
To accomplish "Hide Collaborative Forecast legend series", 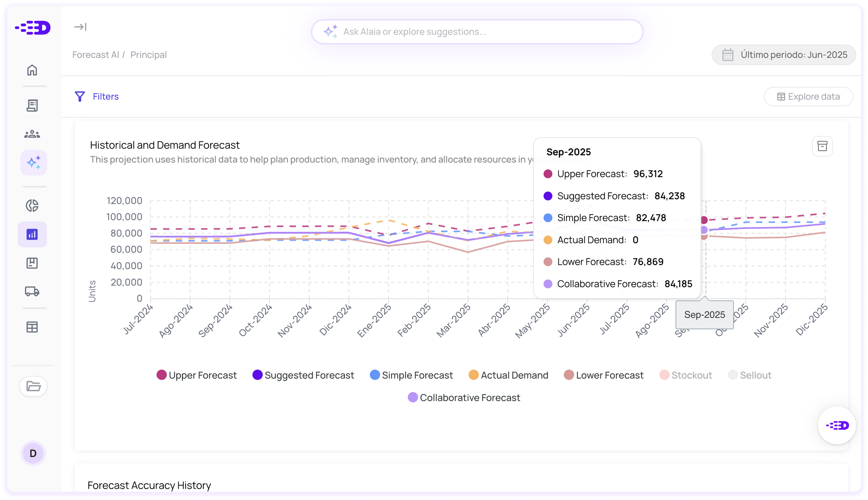I will (x=464, y=397).
